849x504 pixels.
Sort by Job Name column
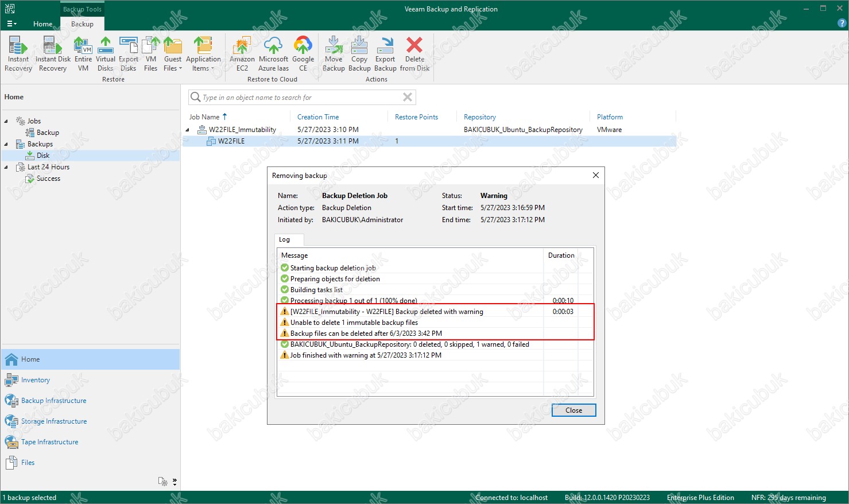click(208, 117)
